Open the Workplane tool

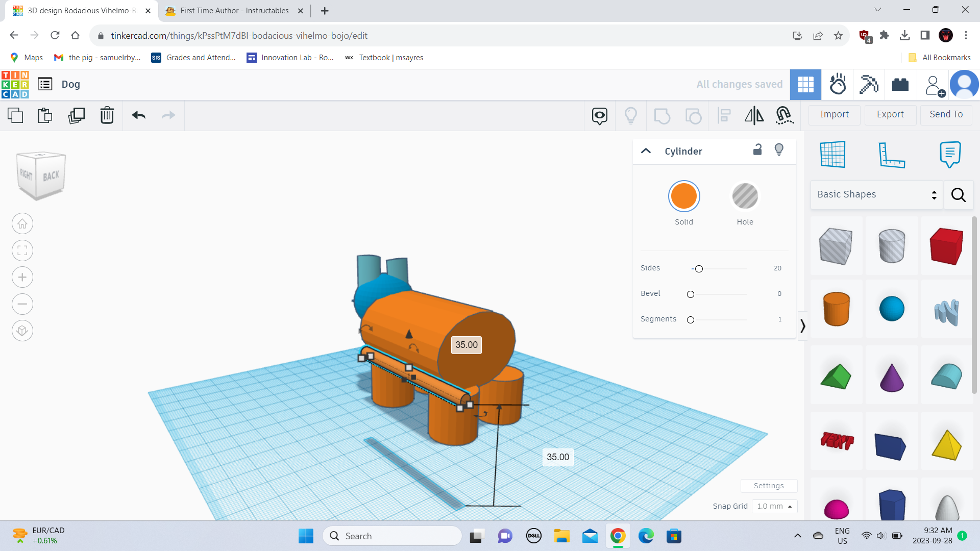coord(832,154)
